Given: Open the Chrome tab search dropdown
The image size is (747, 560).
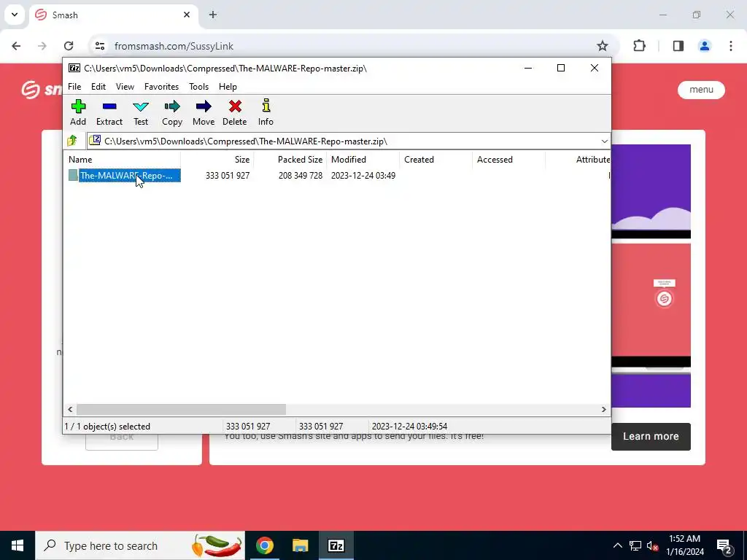Looking at the screenshot, I should point(15,15).
